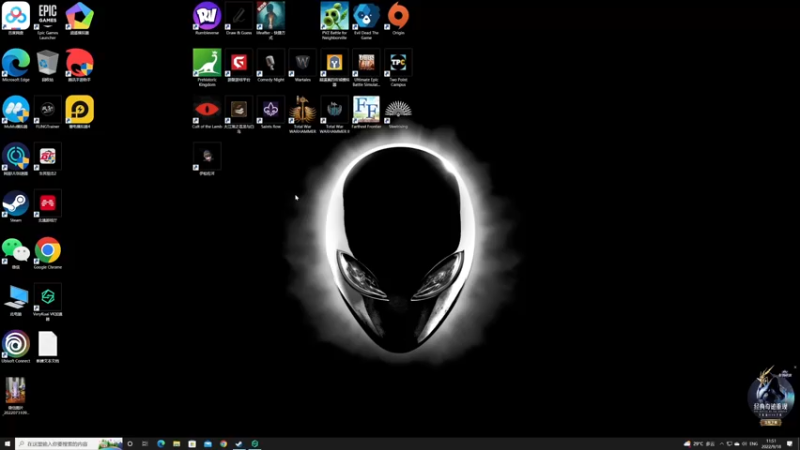Open This PC computer icon

[16, 300]
